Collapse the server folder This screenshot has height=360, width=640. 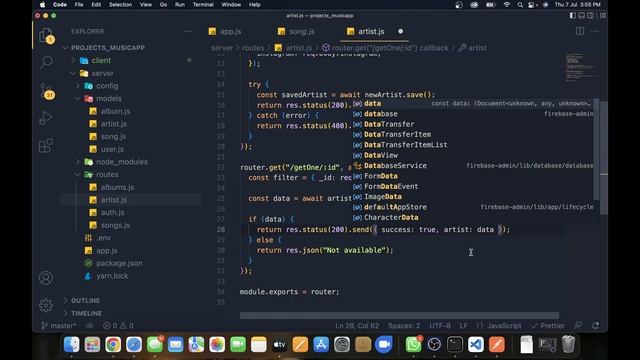[102, 73]
